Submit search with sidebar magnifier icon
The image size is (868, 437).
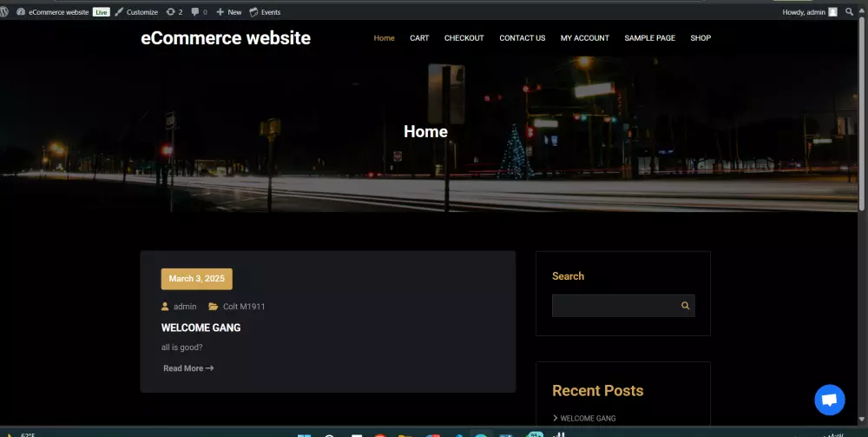pyautogui.click(x=686, y=306)
